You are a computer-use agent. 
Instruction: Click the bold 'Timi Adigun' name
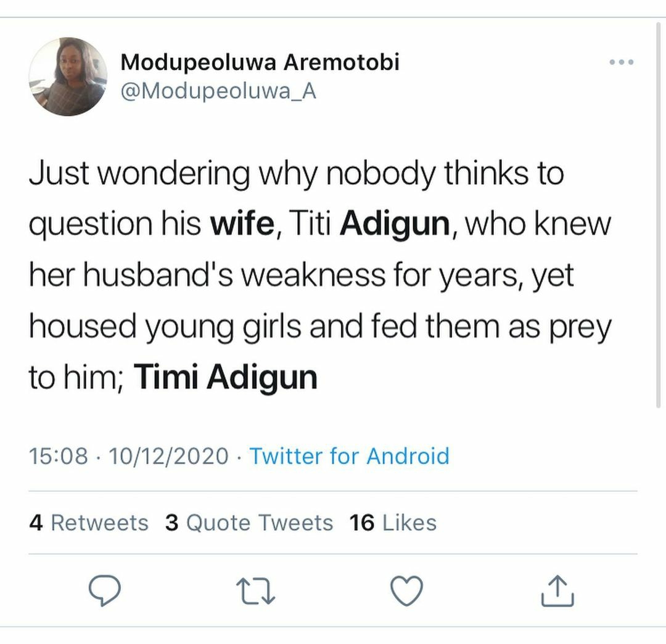225,377
